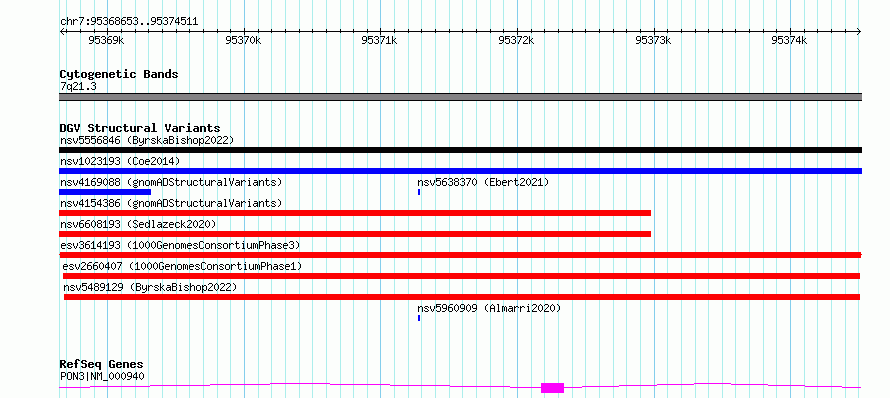Click the red nsv6608193 Sedlazeck2020 bar
The image size is (890, 398).
pos(355,234)
